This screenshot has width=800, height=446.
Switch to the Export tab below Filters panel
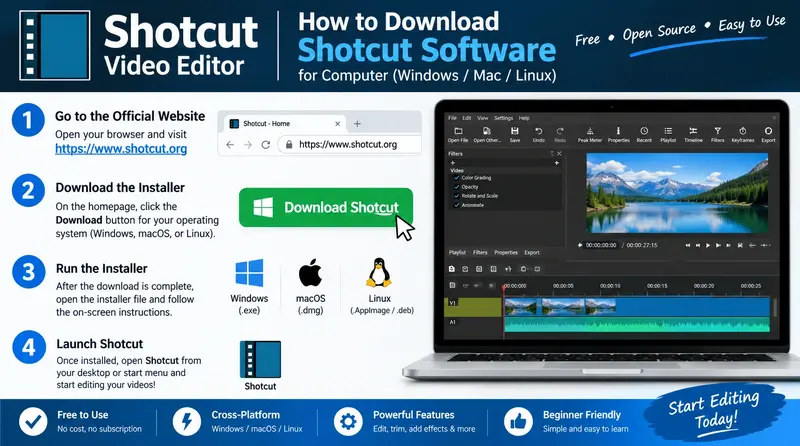532,253
